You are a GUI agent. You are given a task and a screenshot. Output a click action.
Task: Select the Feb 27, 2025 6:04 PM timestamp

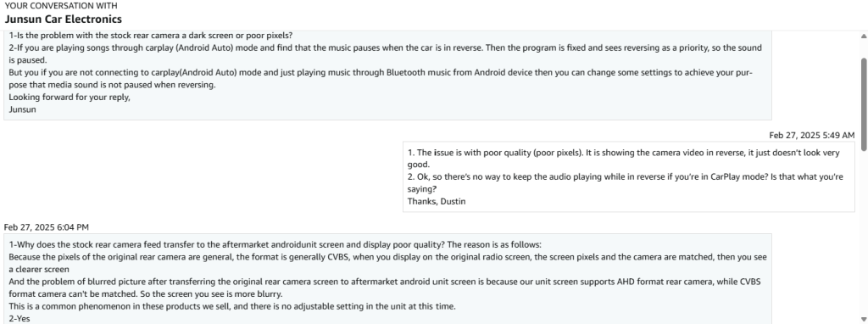(47, 227)
